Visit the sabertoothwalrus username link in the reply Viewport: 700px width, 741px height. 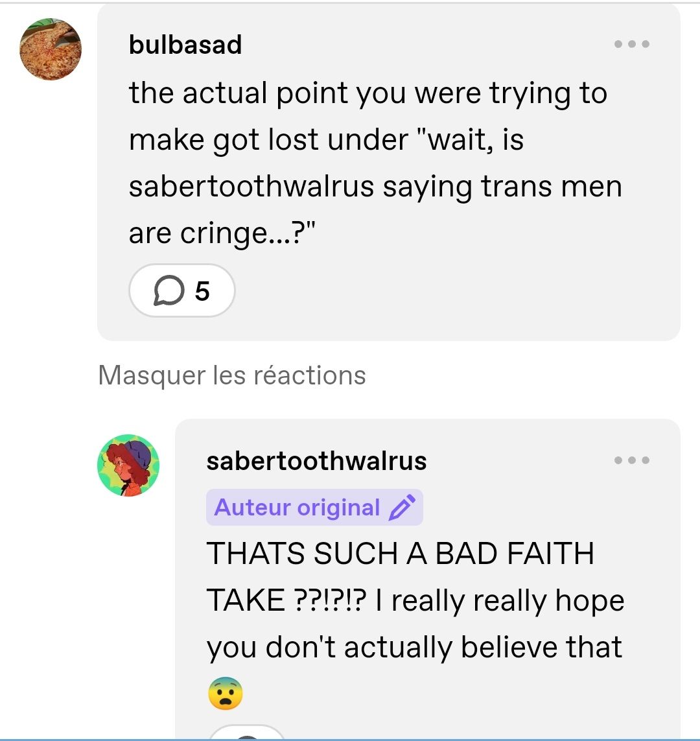[316, 461]
